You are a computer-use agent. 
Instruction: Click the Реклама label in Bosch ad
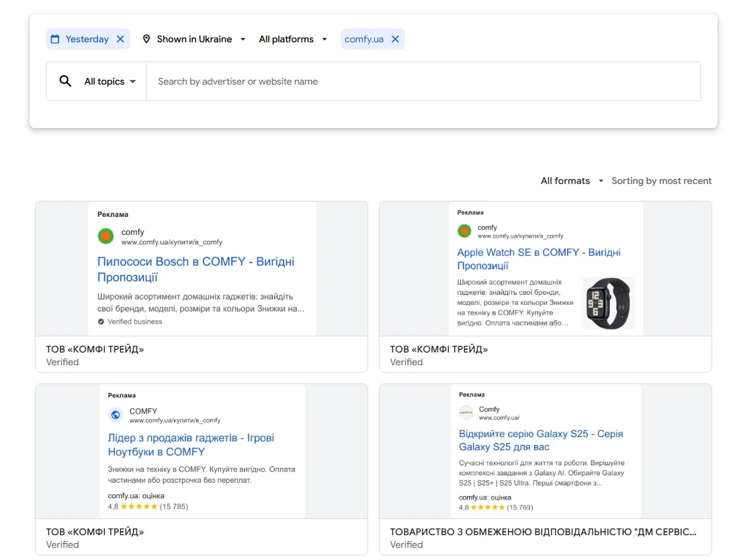113,214
